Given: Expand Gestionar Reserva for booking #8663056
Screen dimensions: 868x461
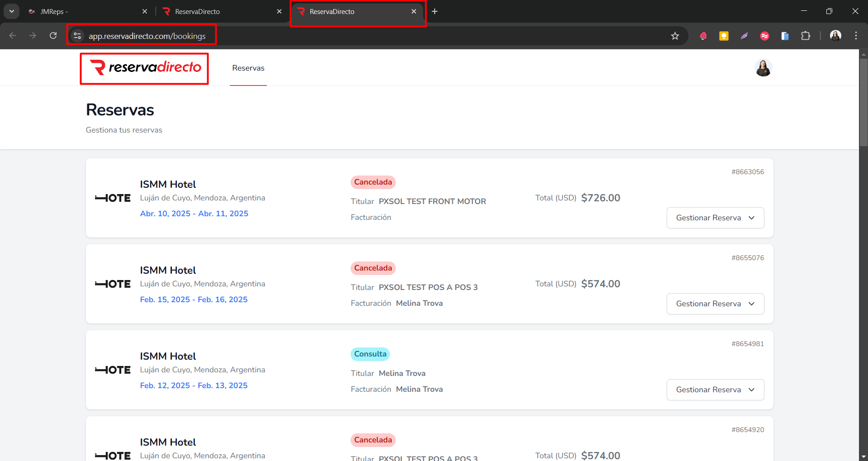Looking at the screenshot, I should [x=715, y=218].
